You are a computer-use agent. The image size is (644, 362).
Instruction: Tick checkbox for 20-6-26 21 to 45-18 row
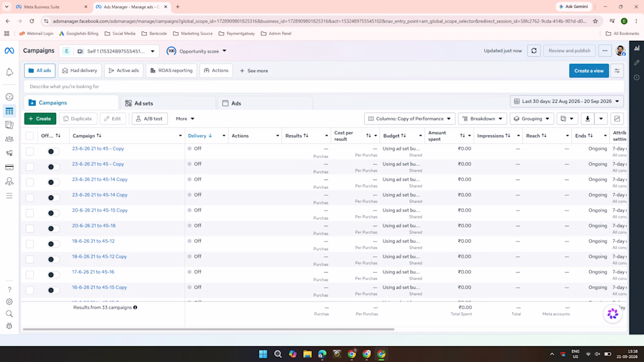pyautogui.click(x=30, y=229)
